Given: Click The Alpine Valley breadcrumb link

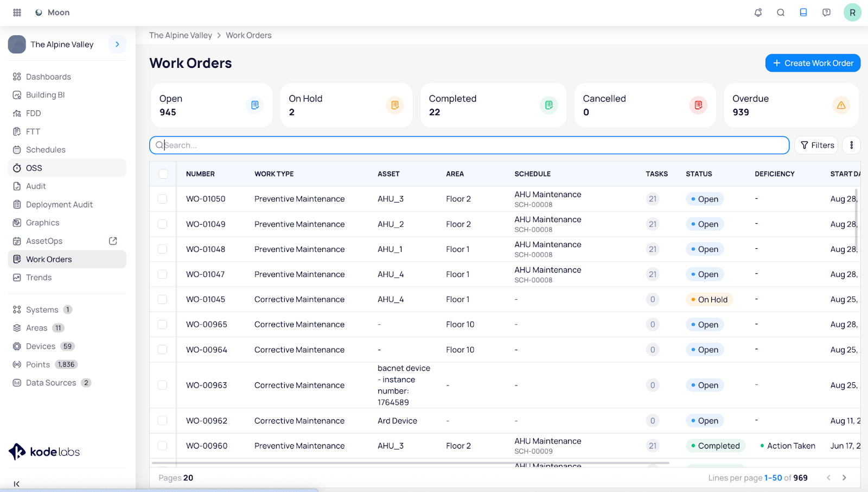Looking at the screenshot, I should tap(181, 35).
